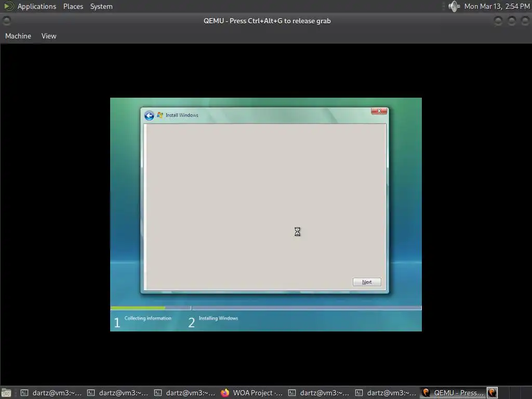Click the Next button
This screenshot has height=399, width=532.
click(x=367, y=282)
